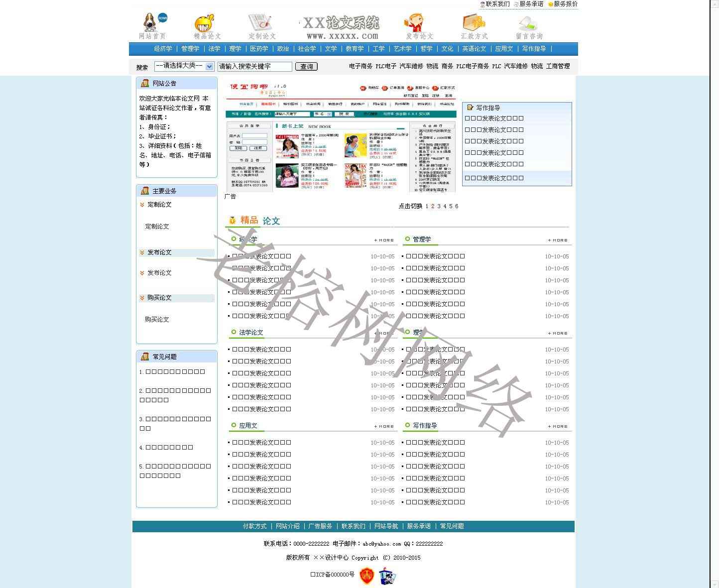This screenshot has width=719, height=588.
Task: Click the bookstore advertisement banner image
Action: [341, 137]
